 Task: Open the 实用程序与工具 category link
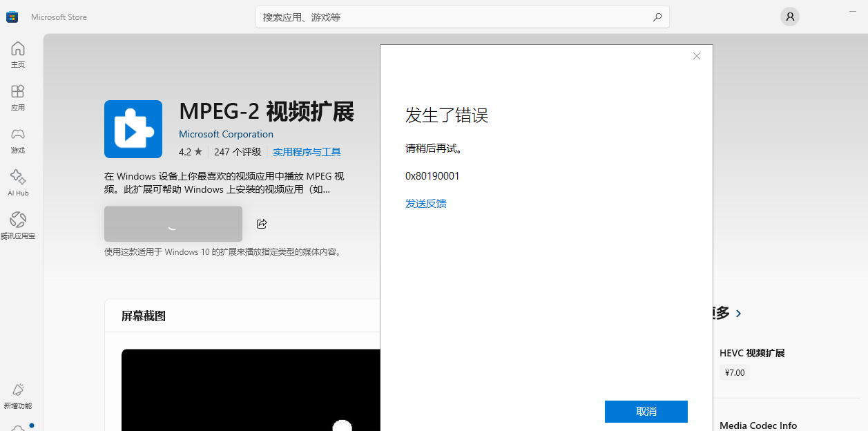307,152
